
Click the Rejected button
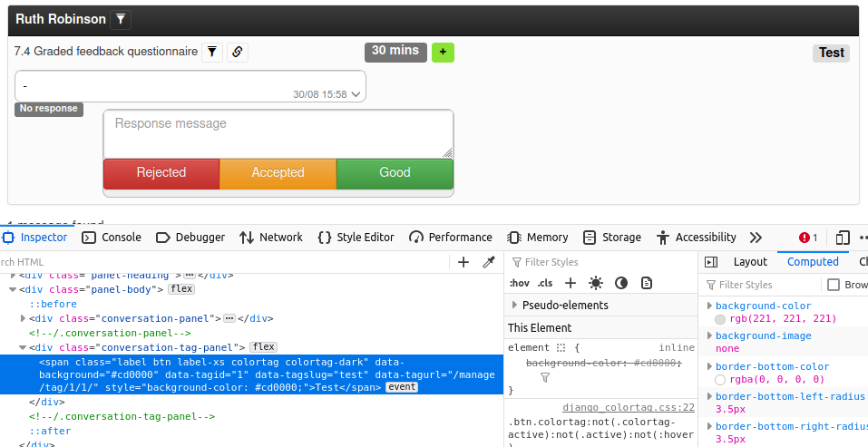[161, 173]
